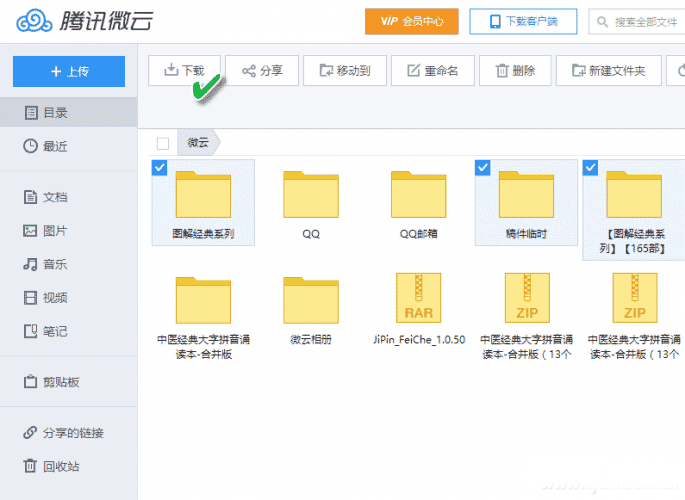Viewport: 685px width, 500px height.
Task: Click the 【图解经典系列】【165部】 folder icon
Action: [634, 194]
